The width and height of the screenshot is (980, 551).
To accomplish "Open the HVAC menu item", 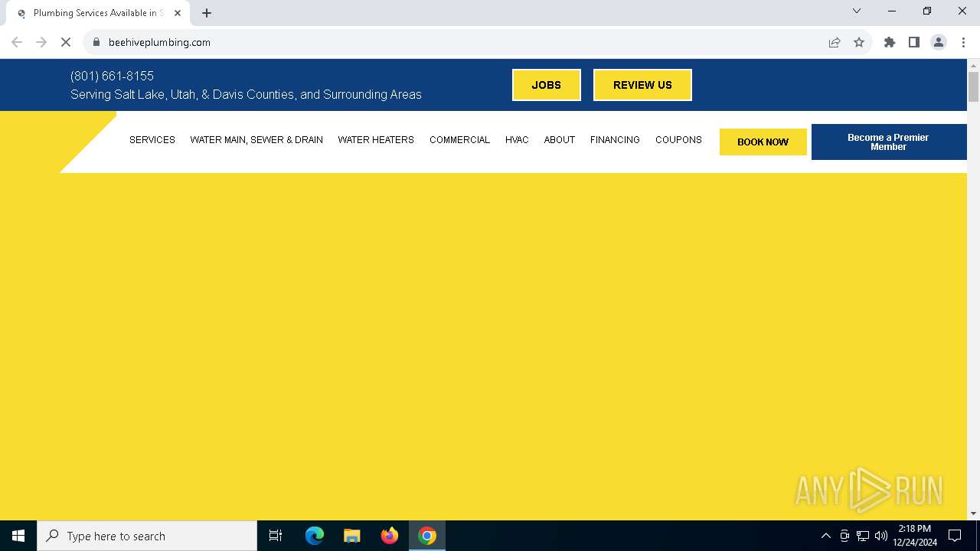I will [517, 140].
